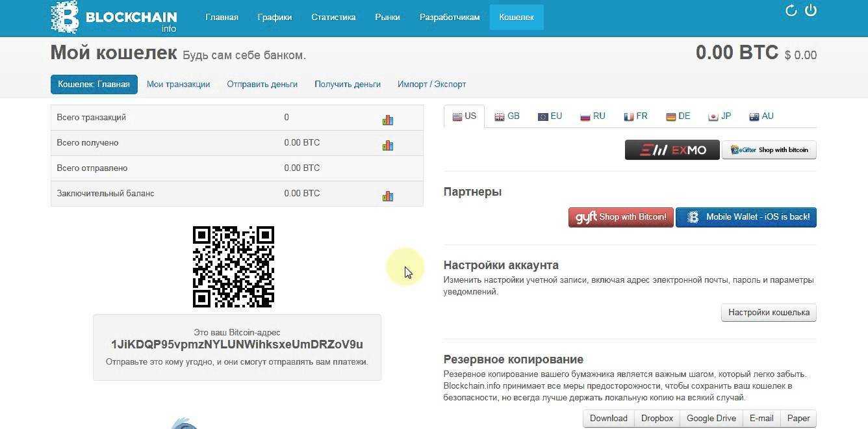Open Графики in top navigation
Viewport: 868px width, 429px height.
274,18
